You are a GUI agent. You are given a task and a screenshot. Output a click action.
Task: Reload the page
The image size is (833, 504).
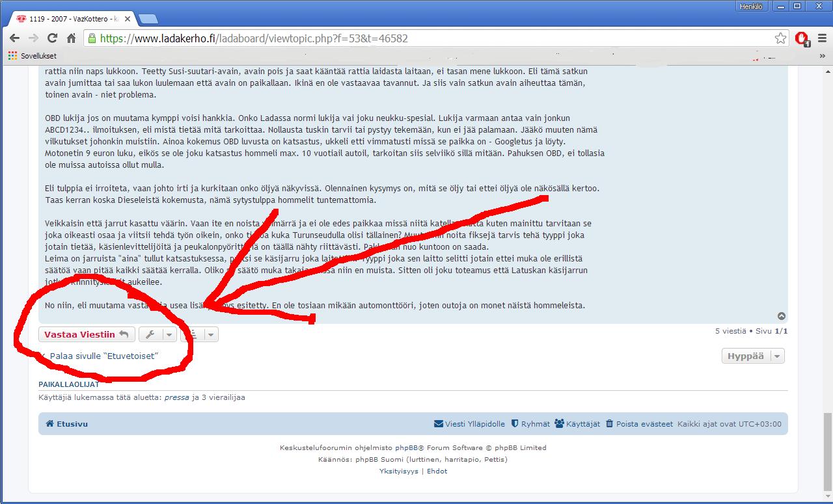click(x=52, y=38)
